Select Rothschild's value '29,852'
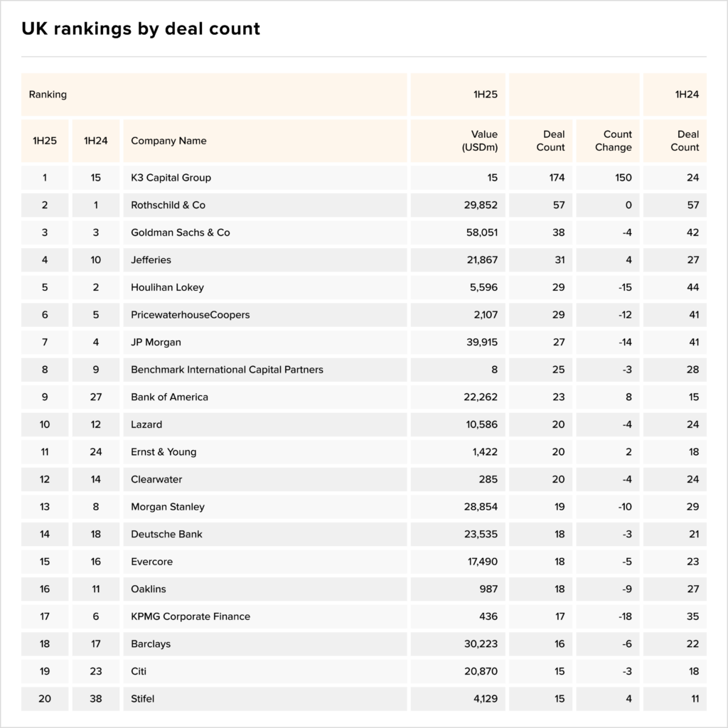The height and width of the screenshot is (728, 728). tap(481, 205)
